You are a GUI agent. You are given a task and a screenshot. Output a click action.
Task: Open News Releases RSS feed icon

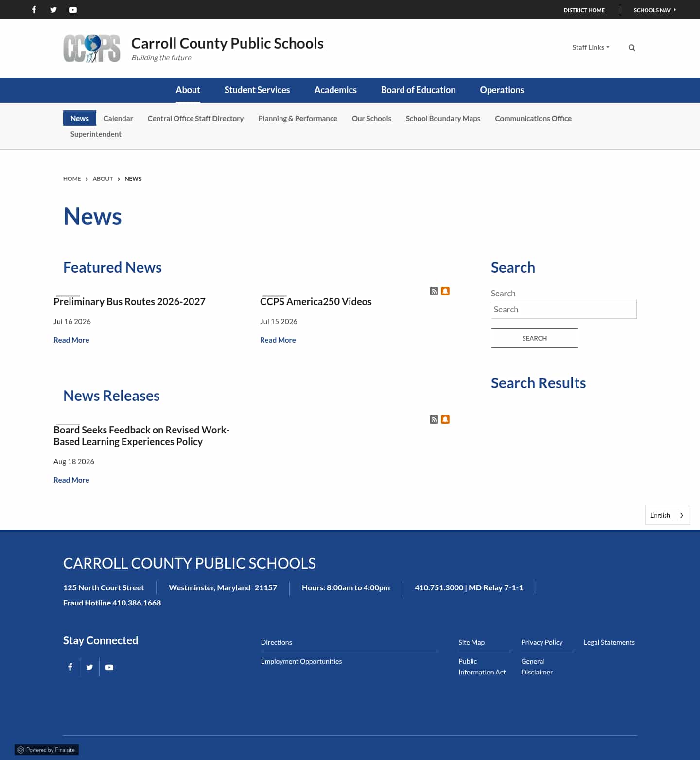click(434, 419)
